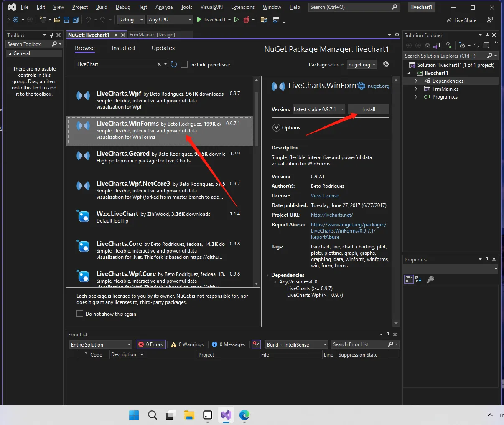Check the Do not show this again box
The width and height of the screenshot is (504, 425).
pyautogui.click(x=80, y=314)
